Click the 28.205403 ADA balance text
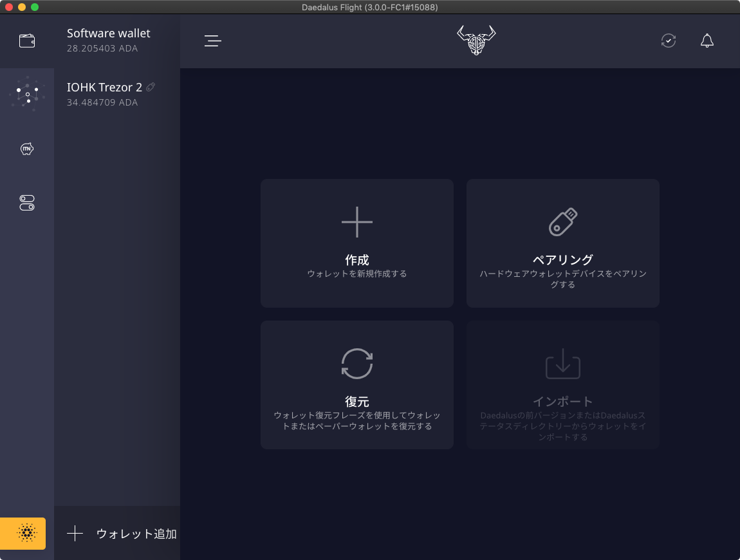The height and width of the screenshot is (560, 740). coord(102,48)
